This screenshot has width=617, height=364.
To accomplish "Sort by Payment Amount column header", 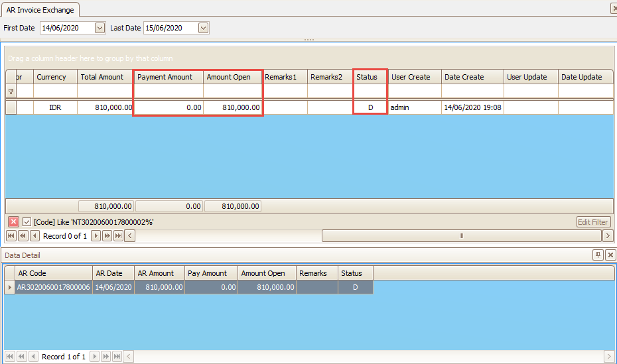I will click(169, 77).
